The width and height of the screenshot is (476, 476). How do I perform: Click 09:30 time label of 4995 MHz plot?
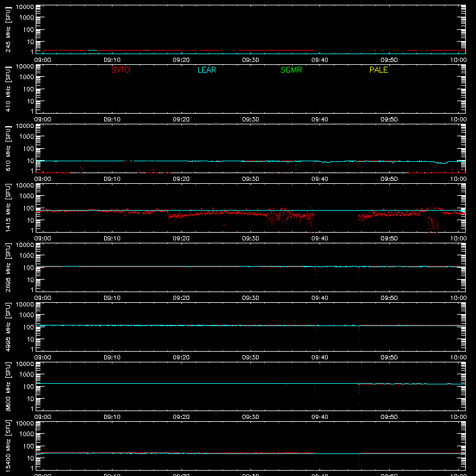250,358
